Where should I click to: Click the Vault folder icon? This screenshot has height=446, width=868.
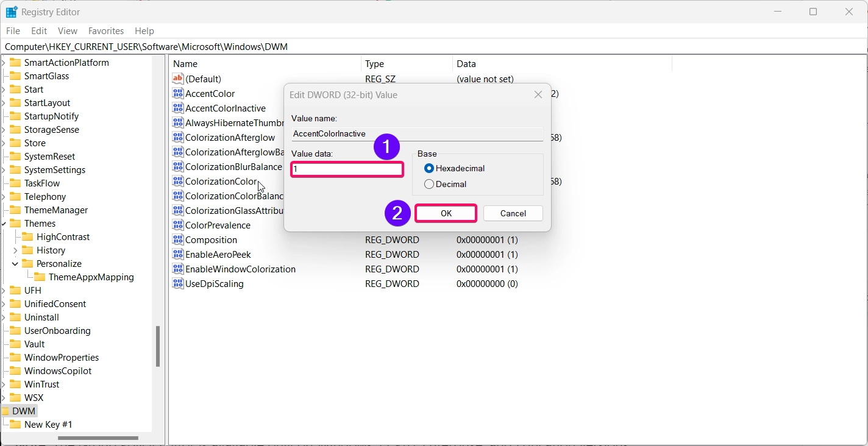click(15, 344)
